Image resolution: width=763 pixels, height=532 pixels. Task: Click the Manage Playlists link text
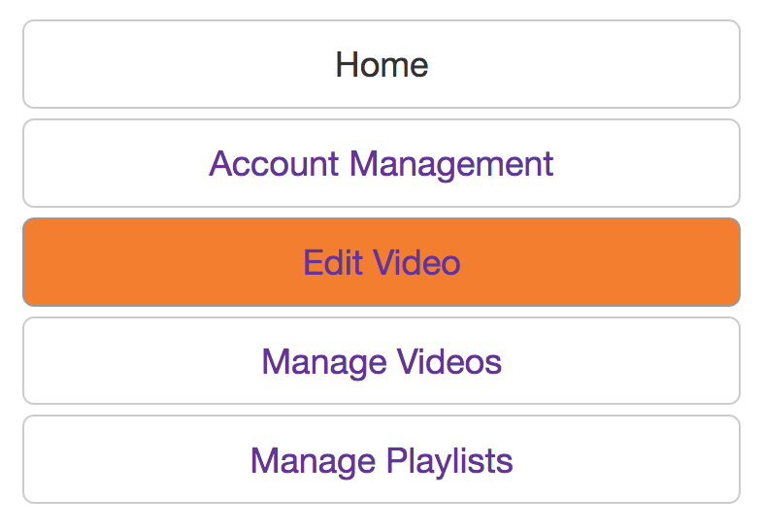click(381, 459)
